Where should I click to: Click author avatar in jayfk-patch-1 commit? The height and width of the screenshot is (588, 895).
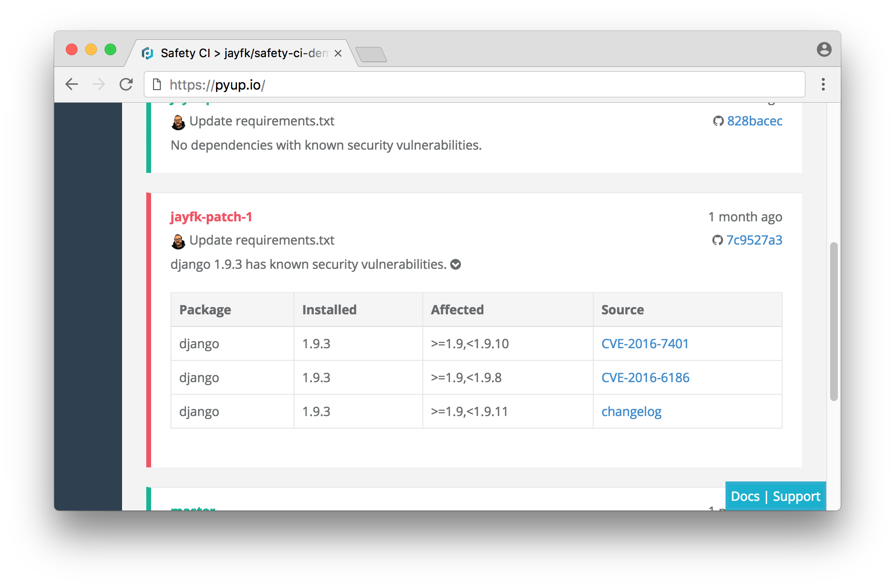click(x=178, y=241)
